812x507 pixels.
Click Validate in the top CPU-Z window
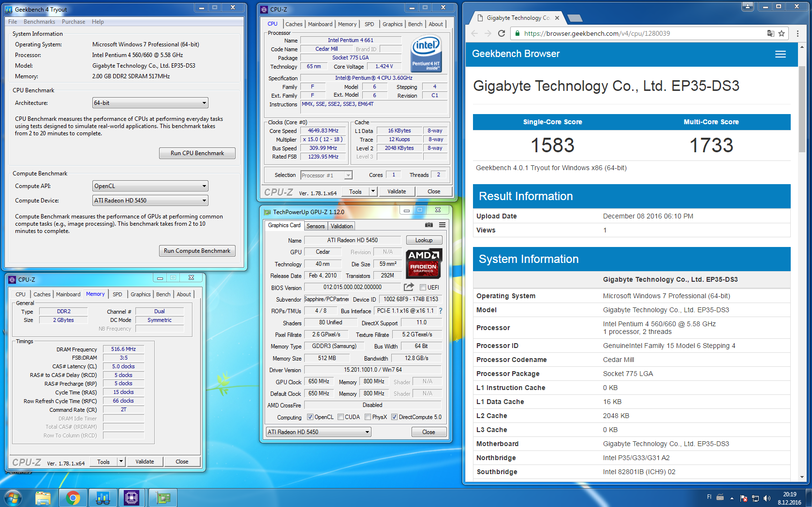[397, 191]
